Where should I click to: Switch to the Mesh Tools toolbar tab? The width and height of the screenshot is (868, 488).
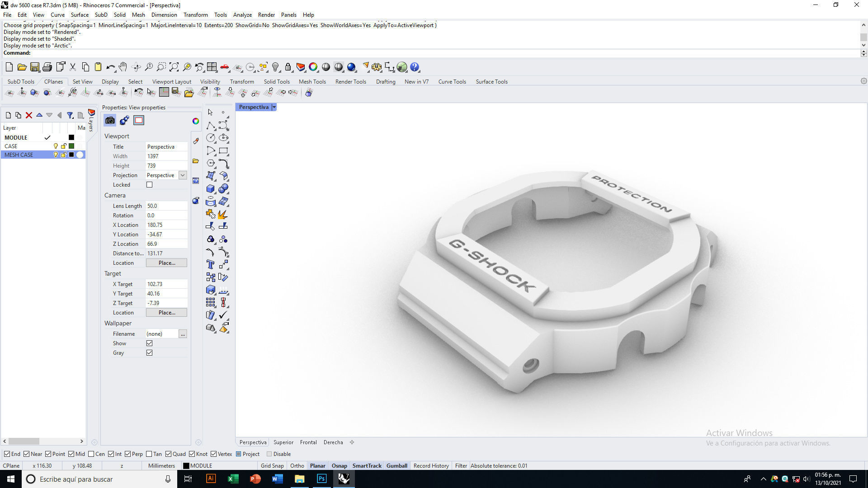click(312, 82)
